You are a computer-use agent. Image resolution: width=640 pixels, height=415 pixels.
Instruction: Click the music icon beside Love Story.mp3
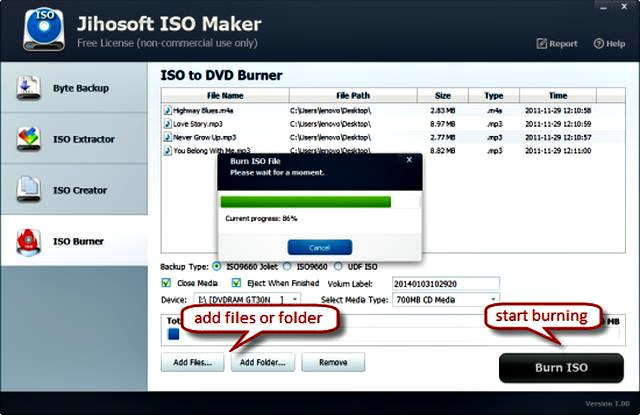[x=167, y=124]
